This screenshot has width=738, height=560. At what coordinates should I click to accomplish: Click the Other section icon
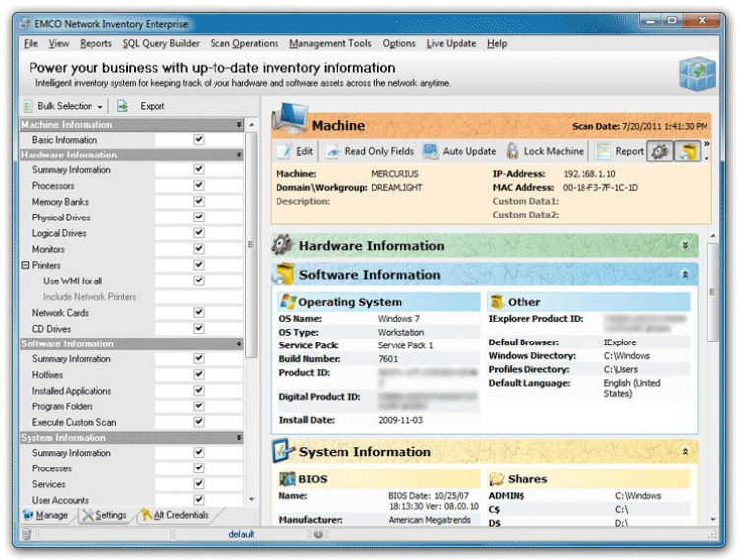coord(497,301)
